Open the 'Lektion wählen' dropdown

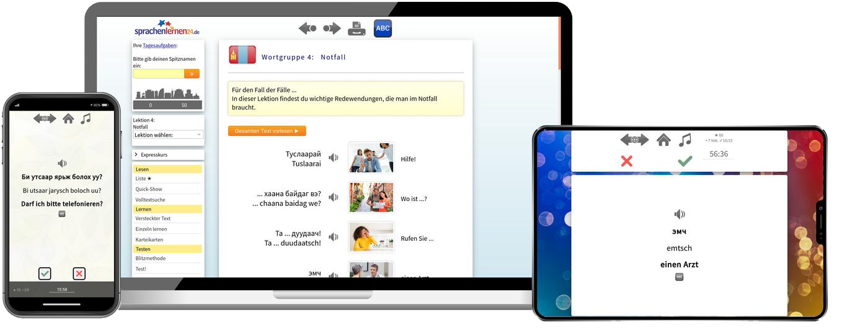[x=168, y=135]
